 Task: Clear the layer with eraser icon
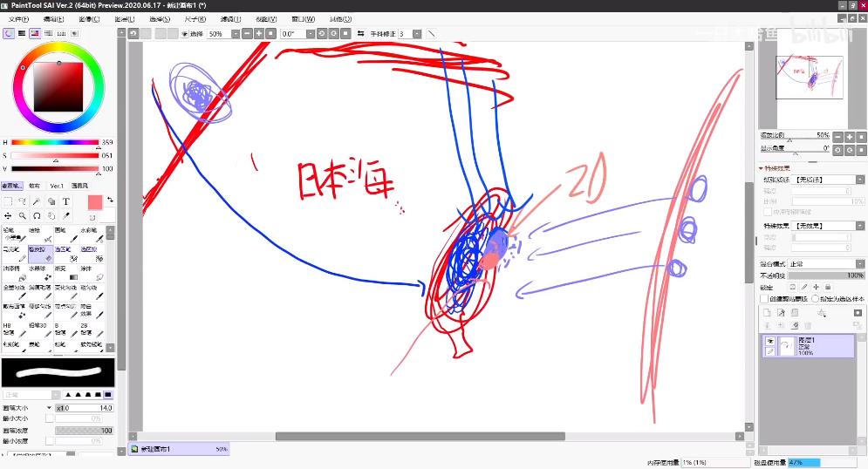(x=795, y=325)
